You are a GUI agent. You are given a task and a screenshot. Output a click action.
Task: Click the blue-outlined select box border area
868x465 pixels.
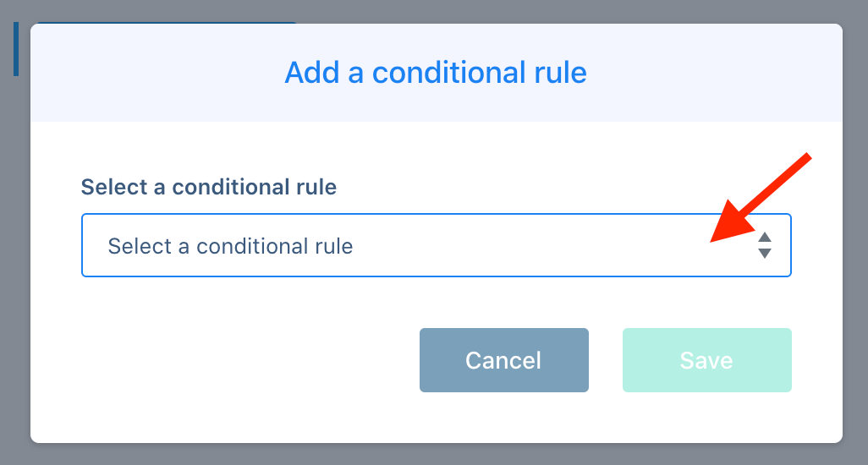(x=437, y=245)
